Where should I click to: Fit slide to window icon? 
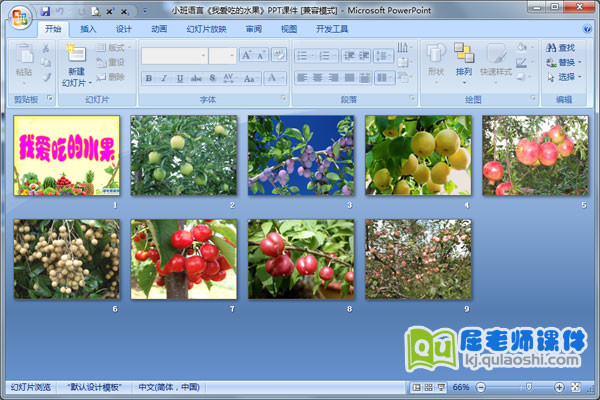pyautogui.click(x=577, y=387)
